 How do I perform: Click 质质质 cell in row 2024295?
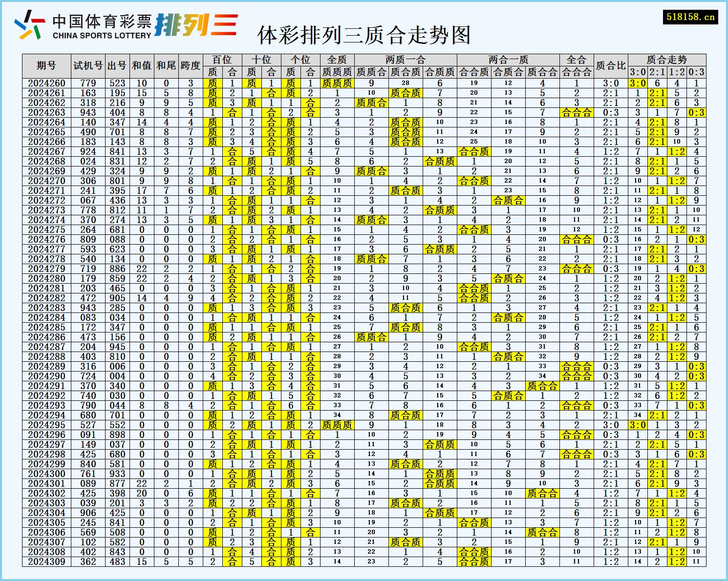click(337, 425)
